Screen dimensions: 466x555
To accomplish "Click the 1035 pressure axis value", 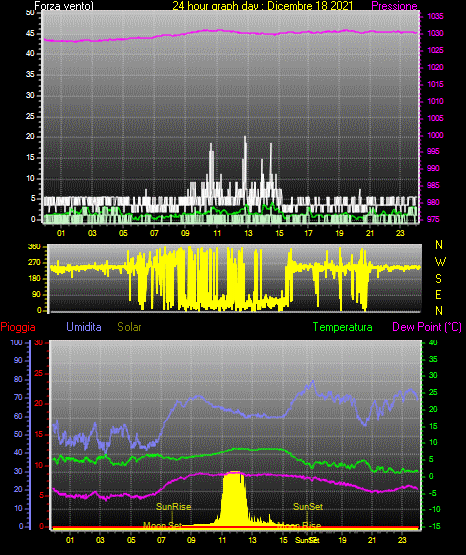I will pos(435,16).
